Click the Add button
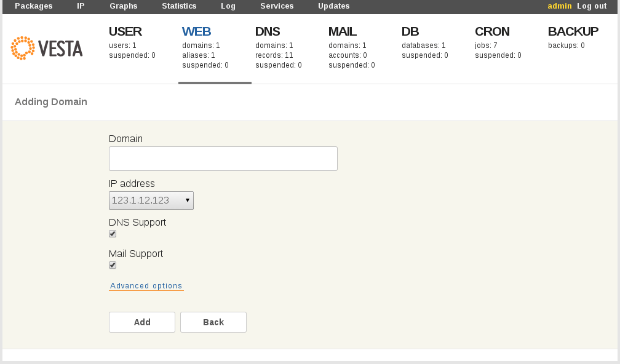 tap(142, 322)
